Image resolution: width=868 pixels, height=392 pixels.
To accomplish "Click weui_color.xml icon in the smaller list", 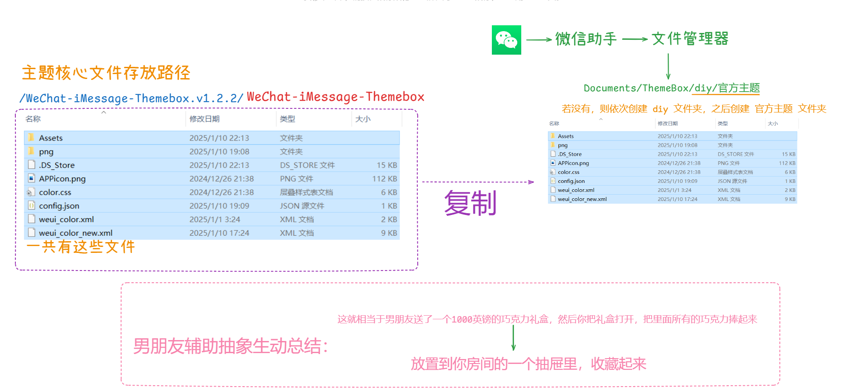I will point(553,190).
